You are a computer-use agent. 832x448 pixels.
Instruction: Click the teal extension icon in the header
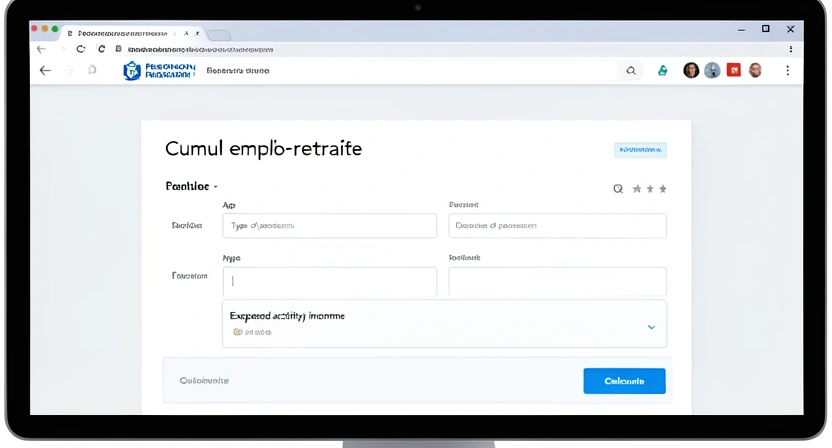tap(662, 70)
